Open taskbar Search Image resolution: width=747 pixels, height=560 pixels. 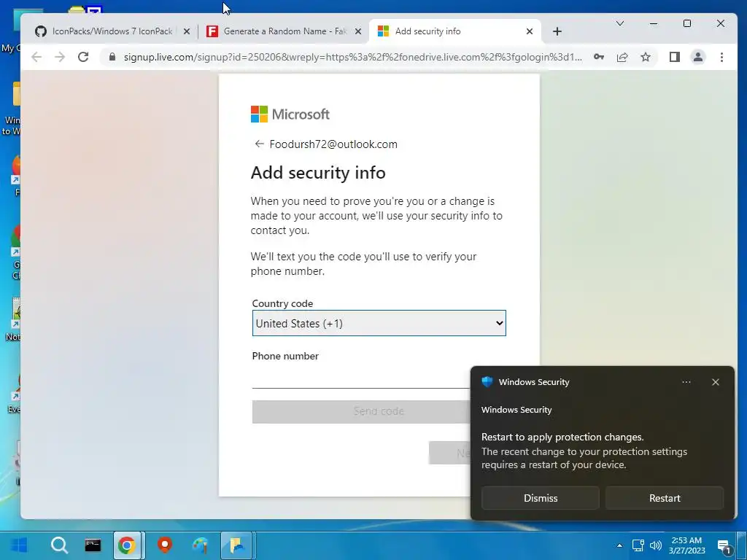click(60, 545)
